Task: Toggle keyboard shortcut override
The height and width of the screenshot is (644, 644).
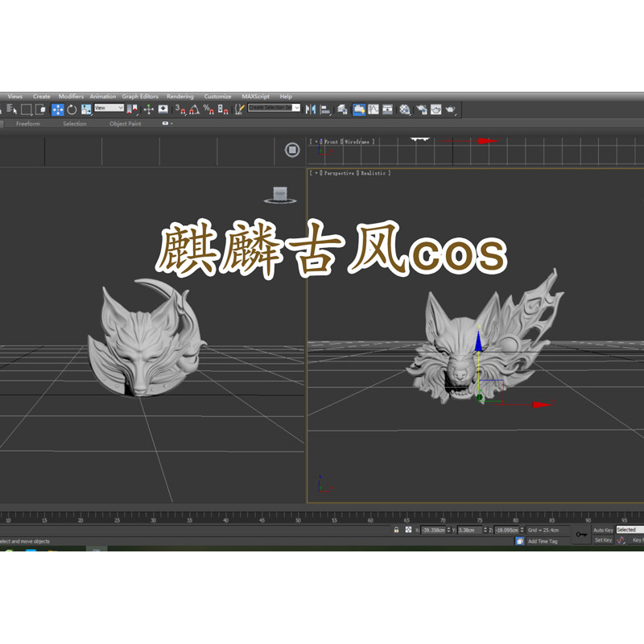Action: pyautogui.click(x=163, y=109)
